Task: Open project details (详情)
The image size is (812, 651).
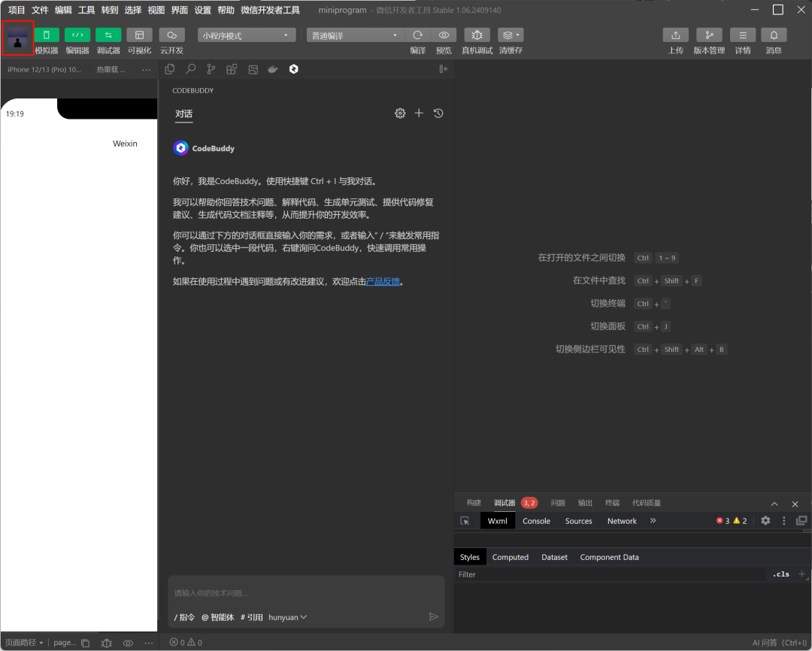Action: (743, 35)
